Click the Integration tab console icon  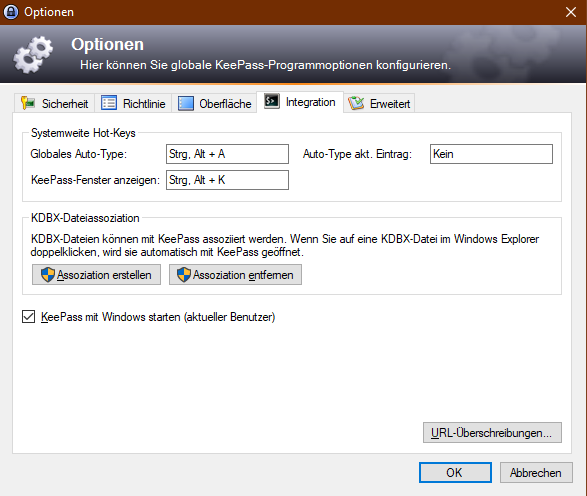click(272, 101)
